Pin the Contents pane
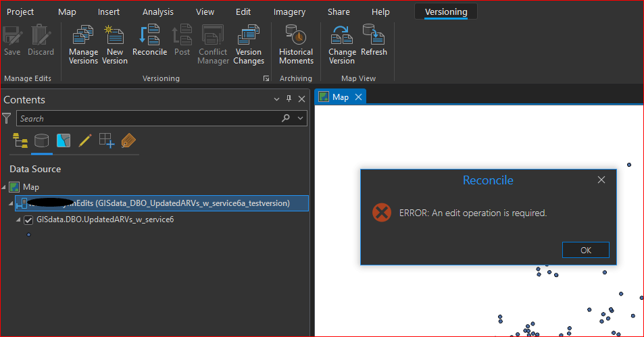 (x=289, y=99)
